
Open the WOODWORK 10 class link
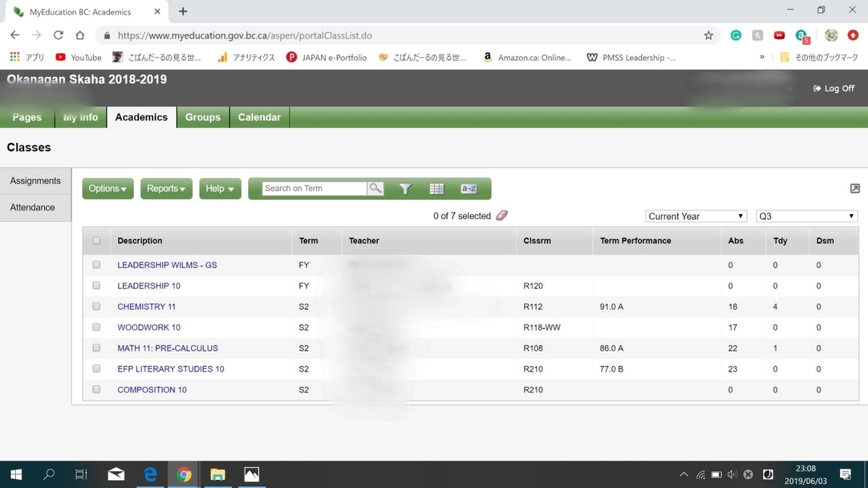pyautogui.click(x=149, y=328)
